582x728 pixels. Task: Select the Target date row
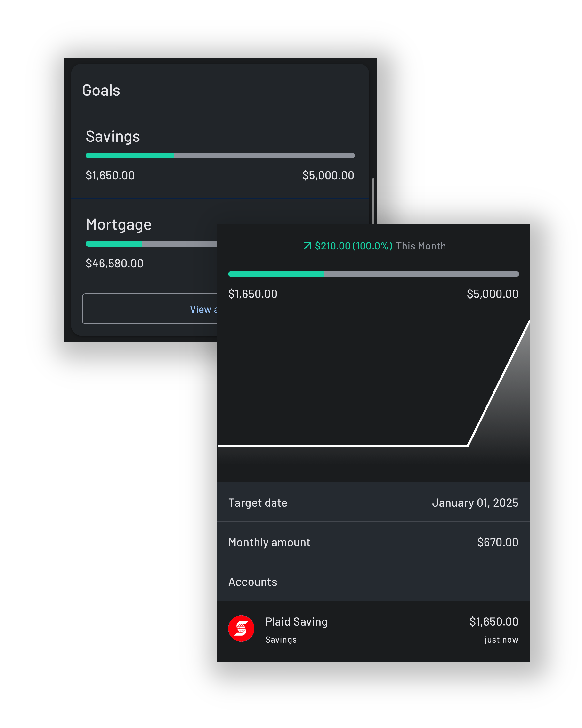coord(373,503)
